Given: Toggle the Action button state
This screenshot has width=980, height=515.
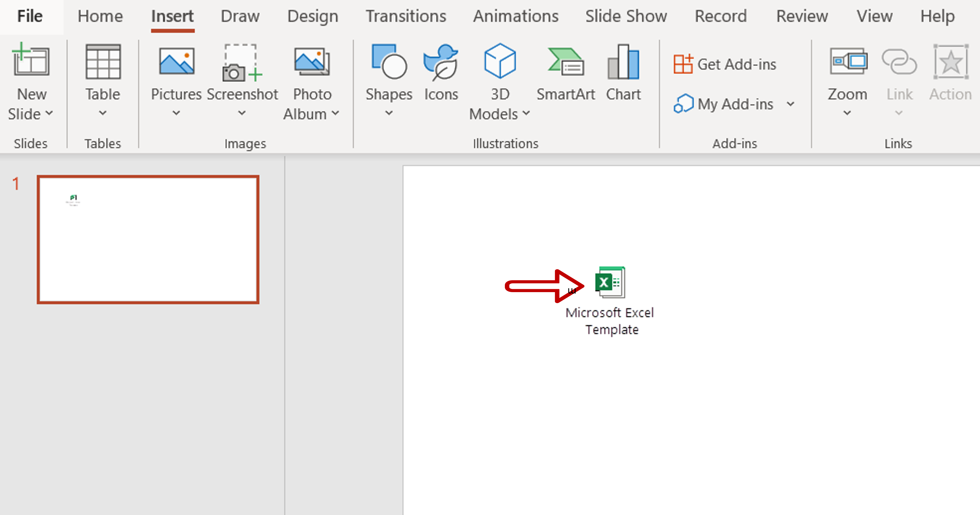Looking at the screenshot, I should 948,77.
